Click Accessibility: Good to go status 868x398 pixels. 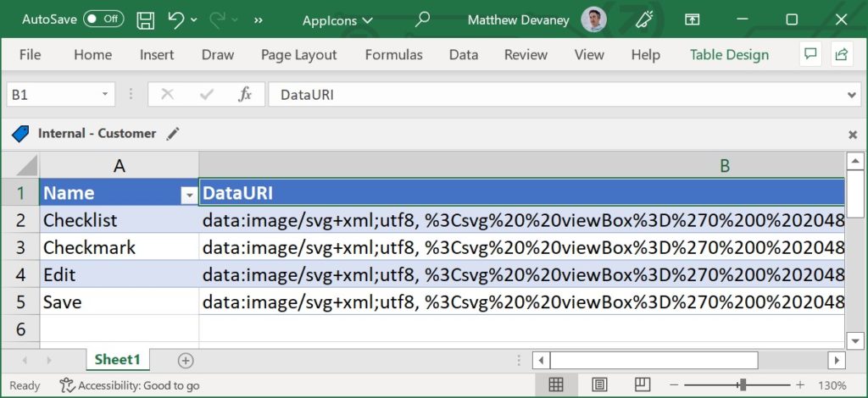coord(129,385)
